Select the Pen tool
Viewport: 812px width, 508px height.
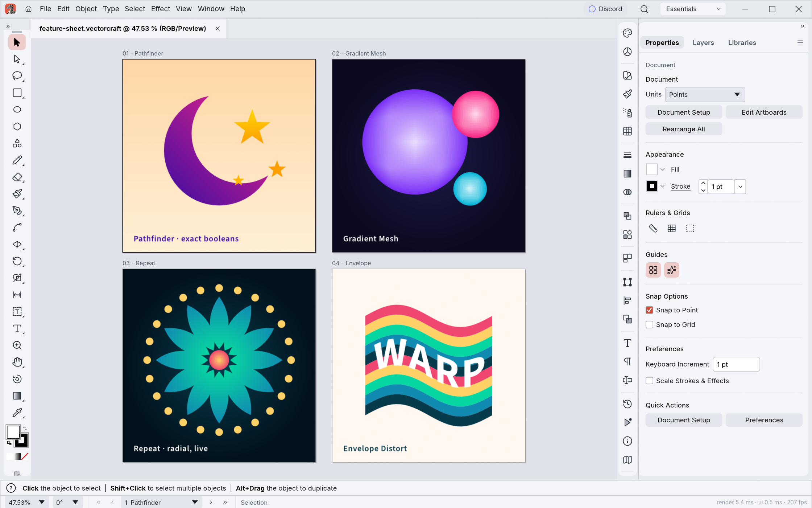click(x=17, y=211)
